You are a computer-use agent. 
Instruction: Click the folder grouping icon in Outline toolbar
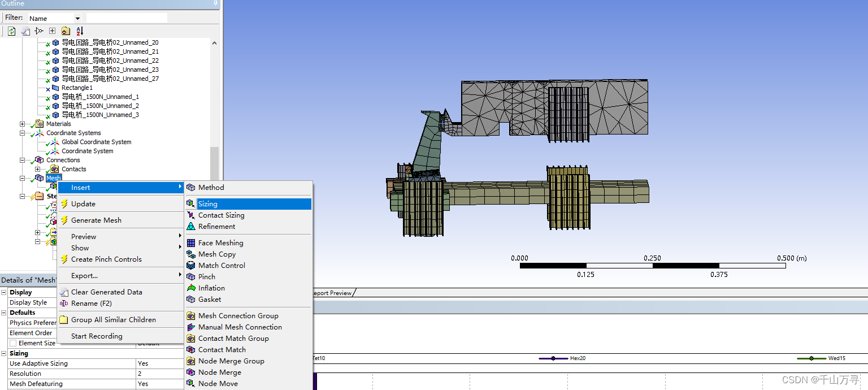(x=66, y=31)
